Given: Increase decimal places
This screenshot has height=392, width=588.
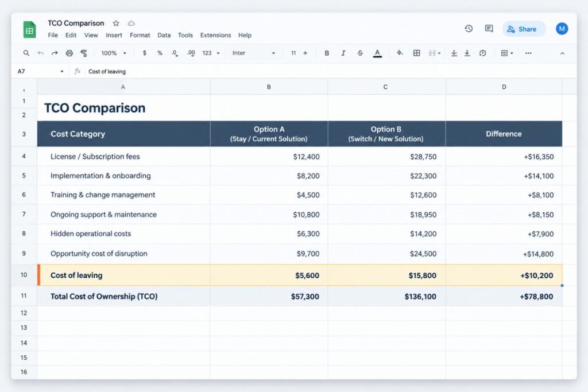Looking at the screenshot, I should (191, 53).
